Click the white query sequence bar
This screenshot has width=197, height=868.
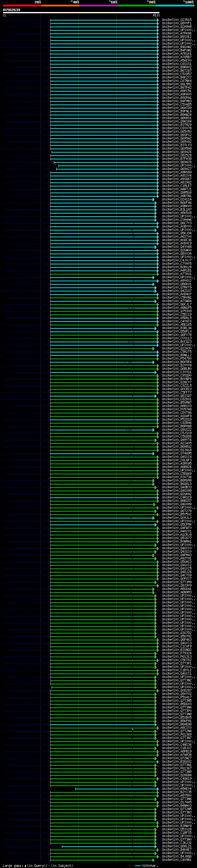pos(81,12)
